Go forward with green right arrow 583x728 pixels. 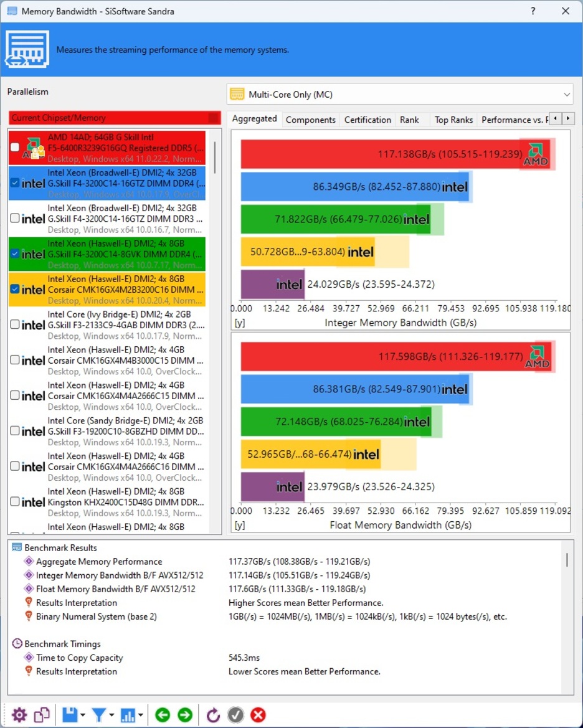[185, 714]
